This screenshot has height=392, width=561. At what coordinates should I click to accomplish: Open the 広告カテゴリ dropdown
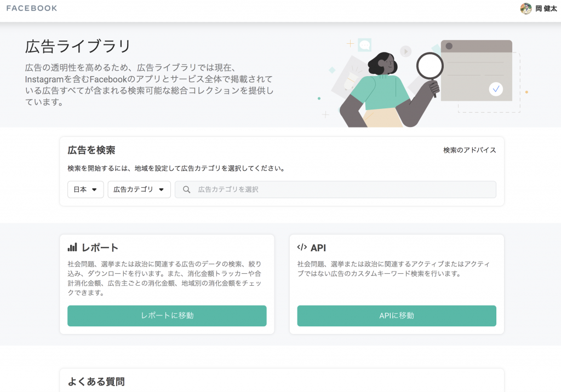[x=139, y=189]
